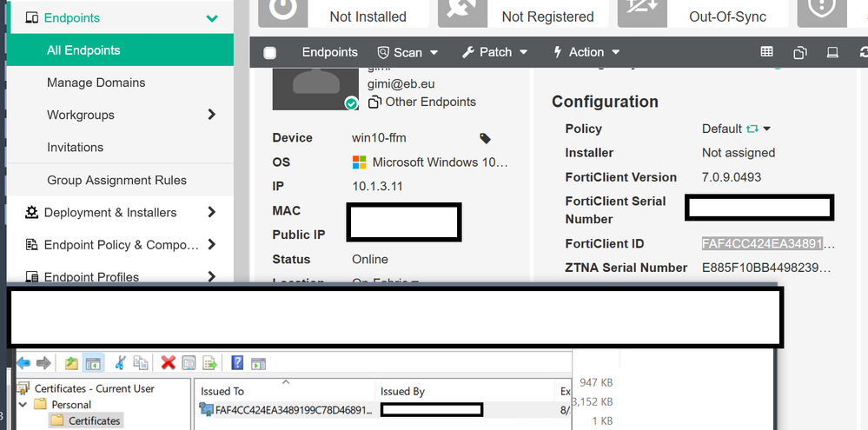This screenshot has width=868, height=430.
Task: Open Endpoint Profiles sidebar item
Action: point(91,277)
